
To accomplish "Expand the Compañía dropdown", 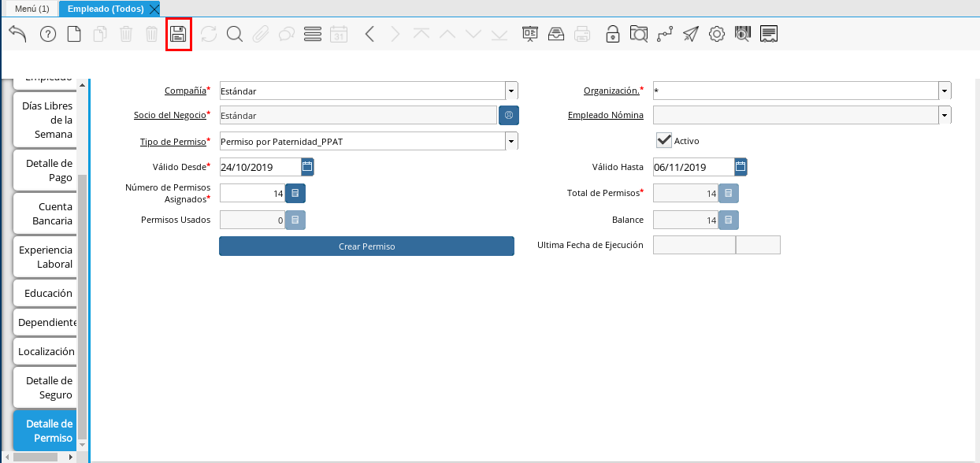I will pyautogui.click(x=511, y=91).
